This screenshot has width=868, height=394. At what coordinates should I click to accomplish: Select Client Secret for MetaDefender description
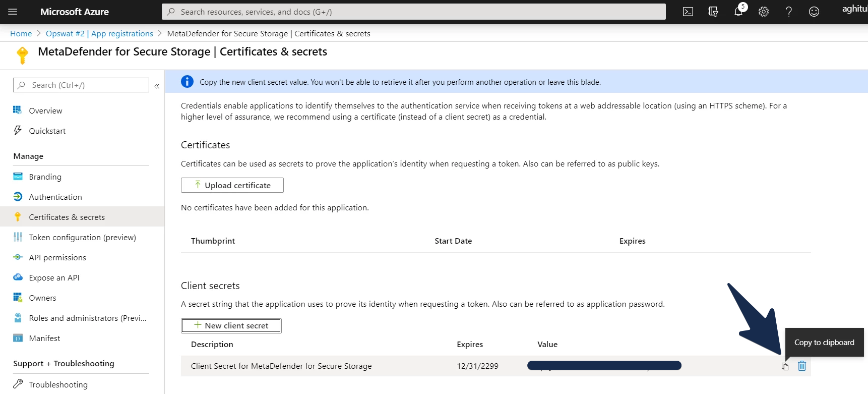[x=281, y=366]
